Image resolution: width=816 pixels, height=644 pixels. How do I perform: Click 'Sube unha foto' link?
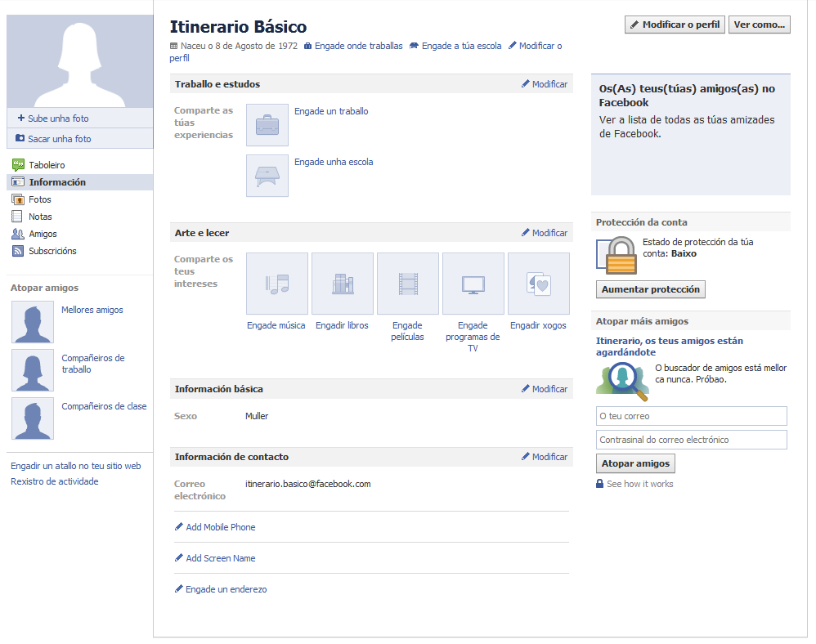click(57, 119)
